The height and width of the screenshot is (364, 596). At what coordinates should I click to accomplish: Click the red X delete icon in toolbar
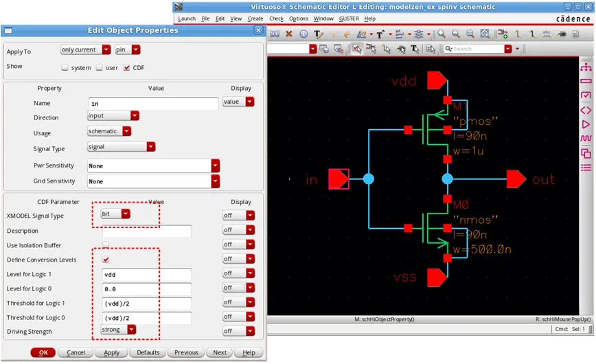pos(289,34)
